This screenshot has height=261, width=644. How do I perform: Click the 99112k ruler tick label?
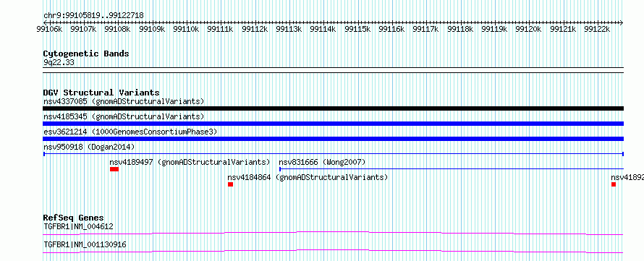(255, 29)
